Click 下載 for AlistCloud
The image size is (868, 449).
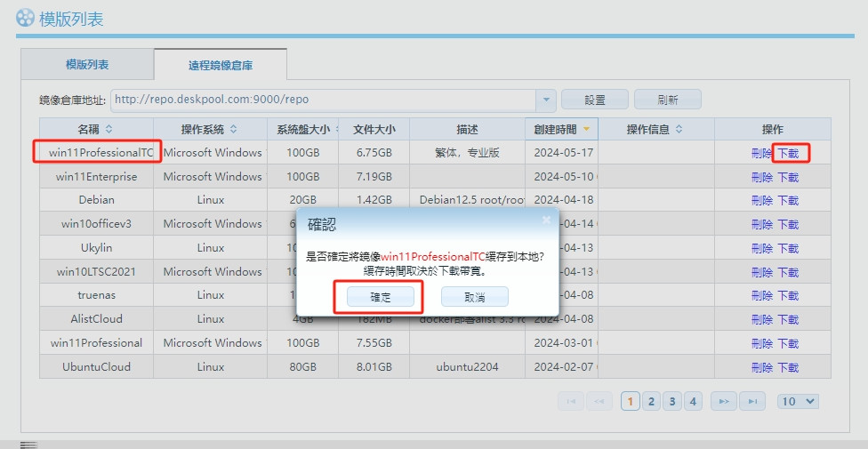(788, 319)
